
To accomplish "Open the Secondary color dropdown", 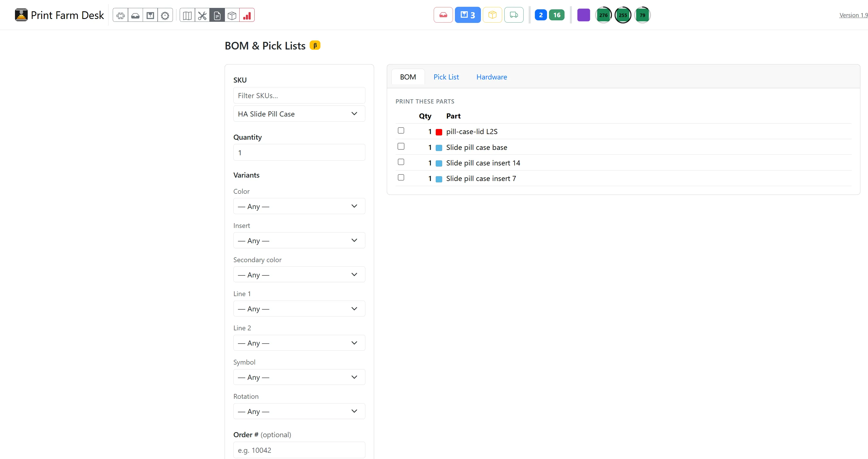I will 299,275.
